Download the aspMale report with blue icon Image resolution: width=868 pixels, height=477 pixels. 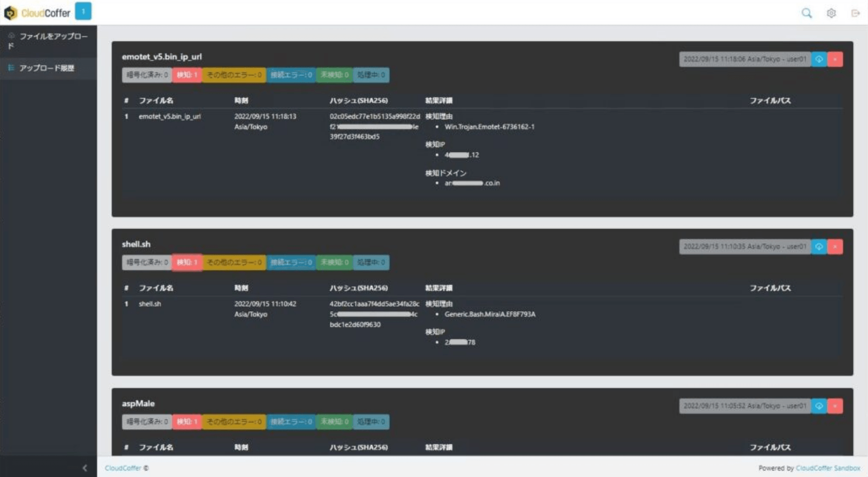coord(819,406)
